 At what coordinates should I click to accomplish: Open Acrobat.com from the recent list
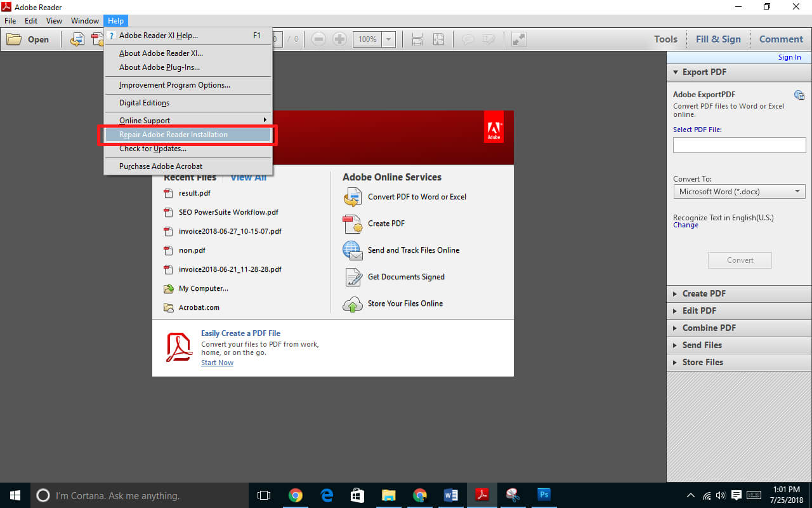[192, 307]
